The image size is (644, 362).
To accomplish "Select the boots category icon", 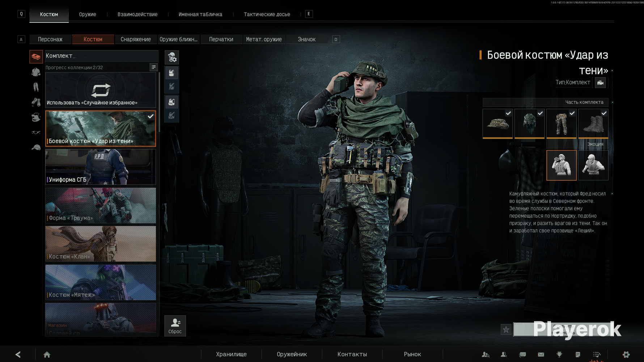I will pos(36,102).
